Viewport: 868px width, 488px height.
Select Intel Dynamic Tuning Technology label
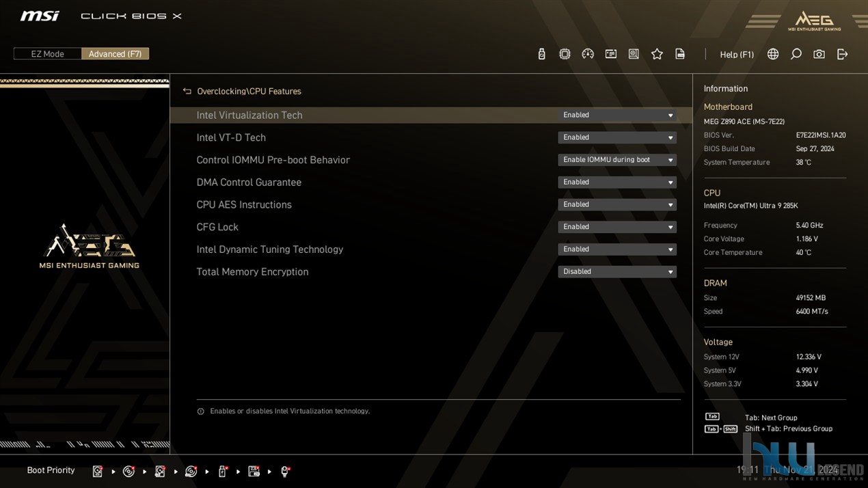(x=270, y=249)
